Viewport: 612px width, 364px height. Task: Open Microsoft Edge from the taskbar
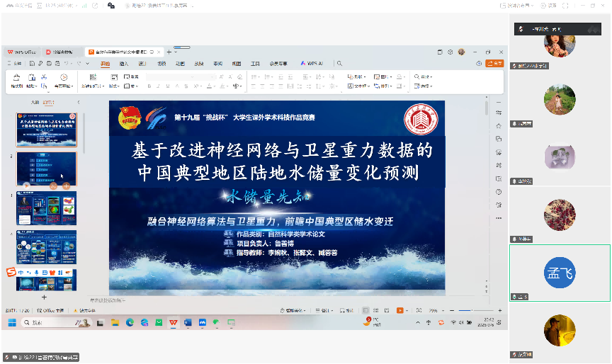click(130, 323)
